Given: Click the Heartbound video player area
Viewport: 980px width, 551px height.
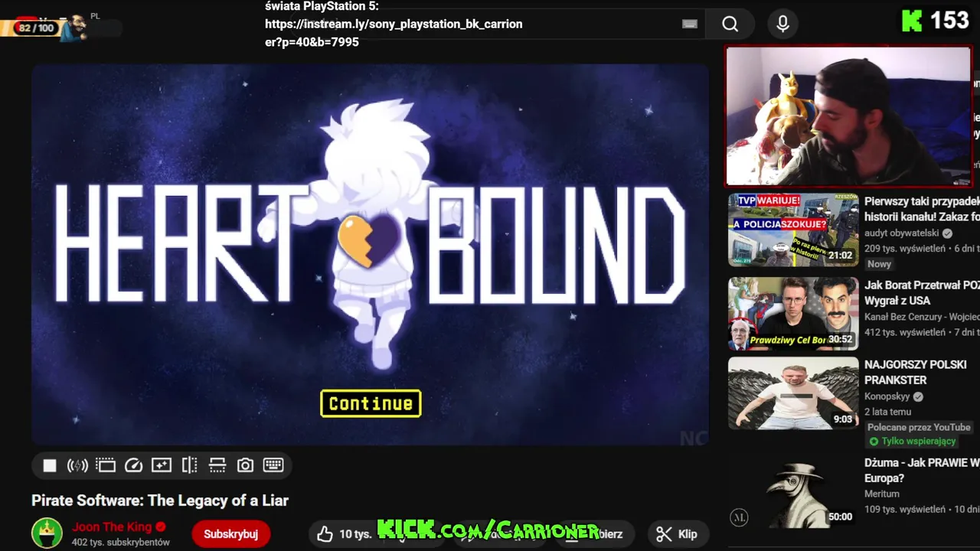Looking at the screenshot, I should click(370, 254).
